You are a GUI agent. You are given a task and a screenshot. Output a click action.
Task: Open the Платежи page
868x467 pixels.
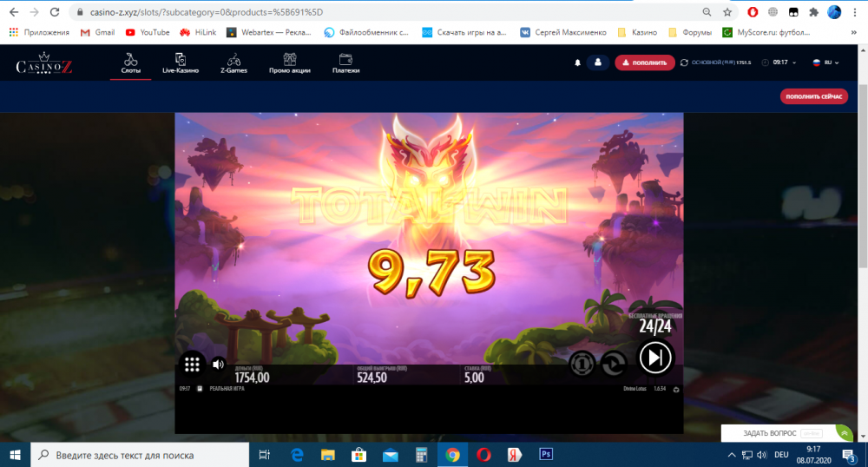346,63
